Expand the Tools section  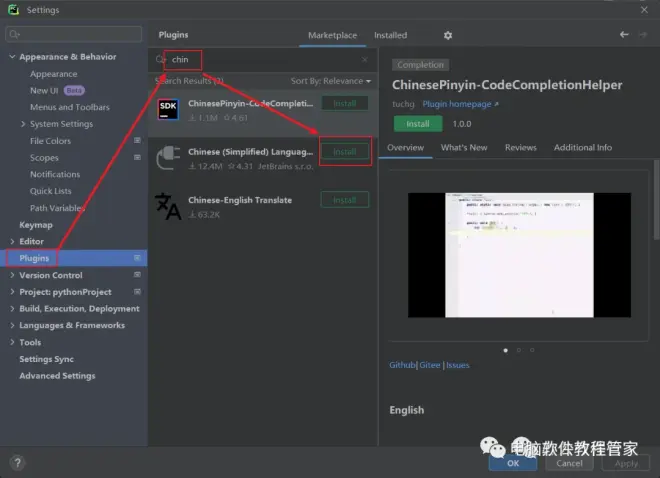tap(12, 342)
